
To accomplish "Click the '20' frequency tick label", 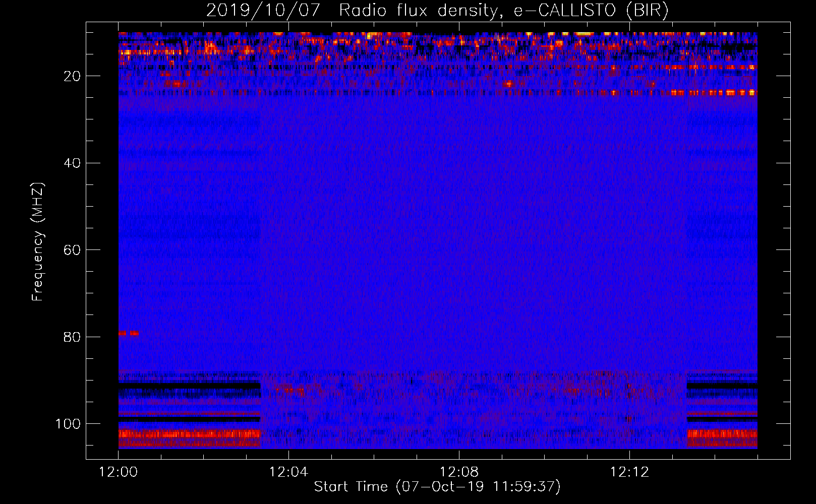I will (72, 76).
